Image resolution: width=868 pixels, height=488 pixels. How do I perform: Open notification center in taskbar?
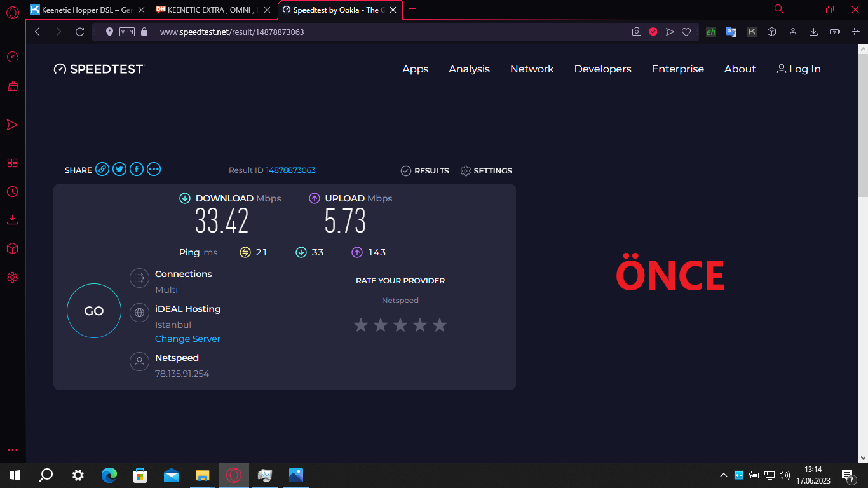pos(848,475)
